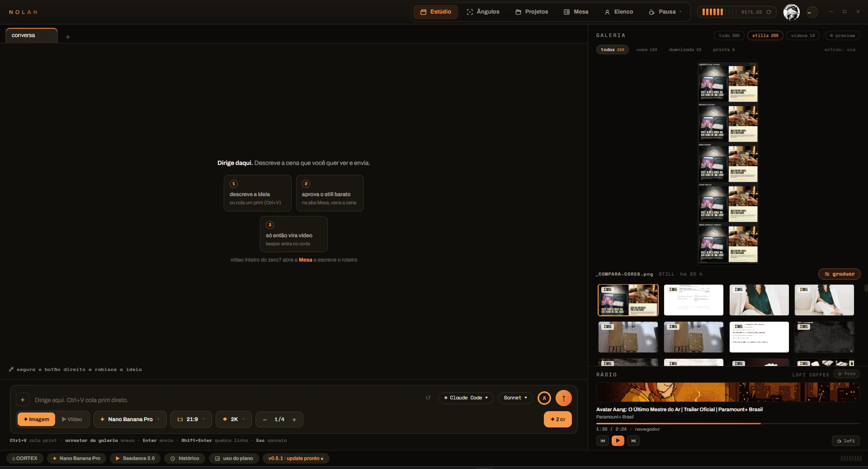Toggle gallery preview mode
Image resolution: width=868 pixels, height=469 pixels.
(x=842, y=35)
